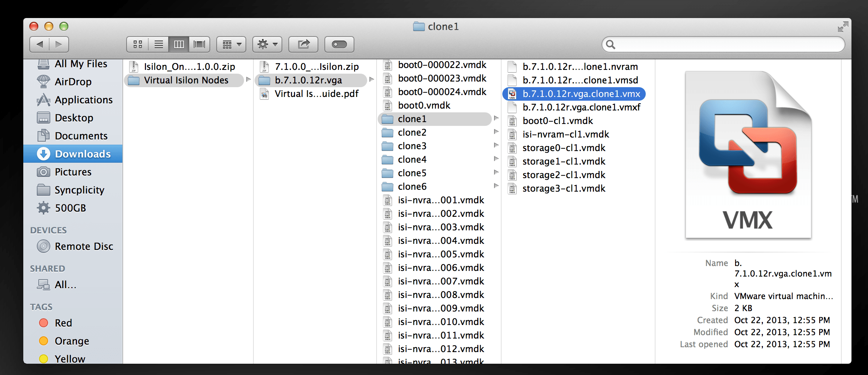
Task: Select the isi-nvra...012.vmdk file name
Action: pos(441,349)
